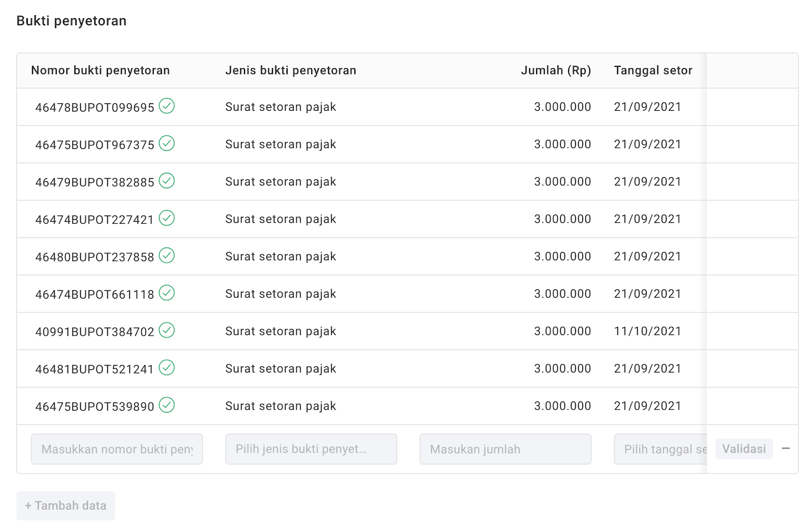The image size is (810, 532).
Task: Click green checkmark beside 46478BUPOT099695
Action: (x=167, y=106)
